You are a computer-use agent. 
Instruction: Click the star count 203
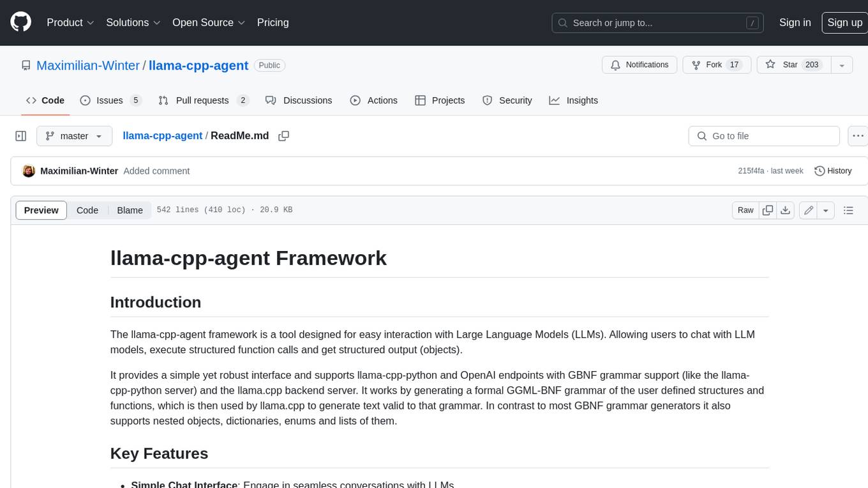point(812,65)
